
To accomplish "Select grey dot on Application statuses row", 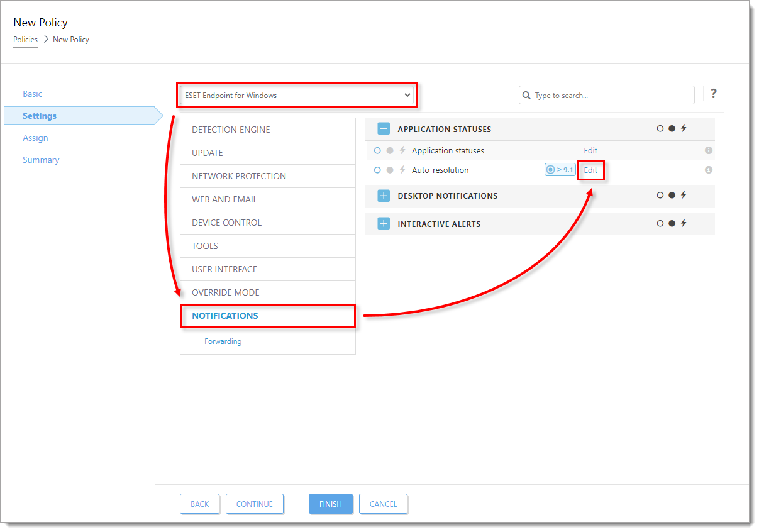I will (x=390, y=151).
